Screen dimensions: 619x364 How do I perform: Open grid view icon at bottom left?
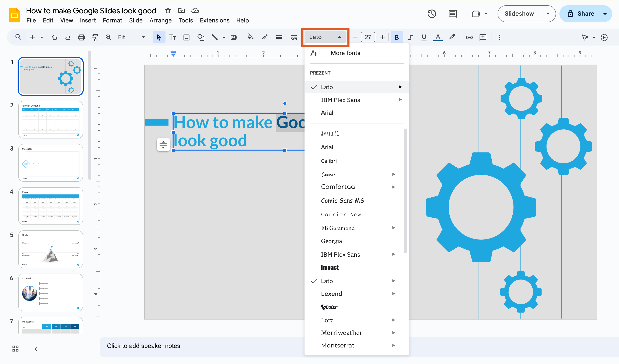pos(15,349)
